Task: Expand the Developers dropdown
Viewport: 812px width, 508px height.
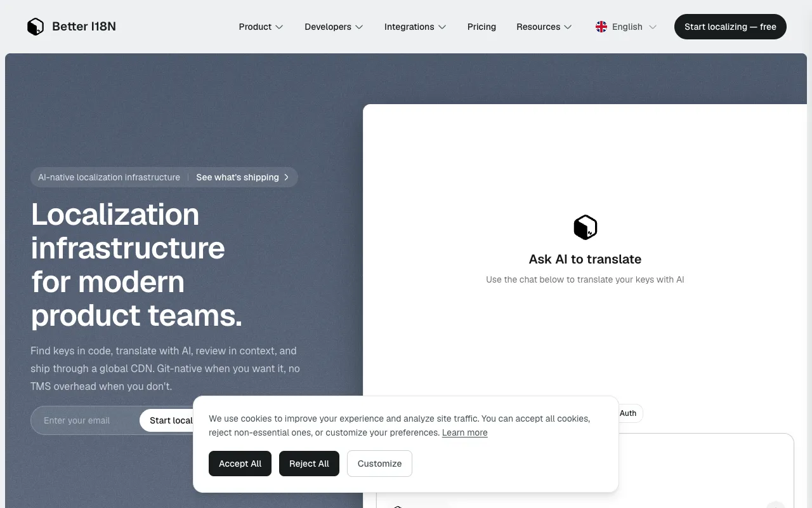Action: click(334, 27)
